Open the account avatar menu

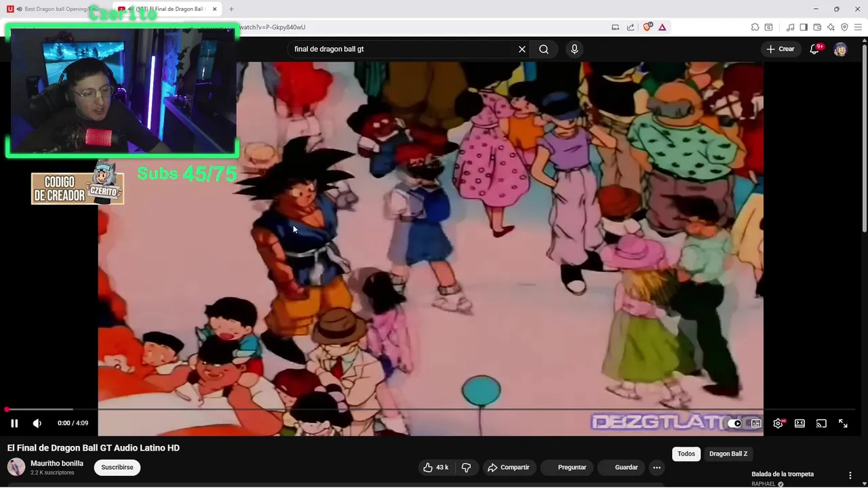click(840, 49)
